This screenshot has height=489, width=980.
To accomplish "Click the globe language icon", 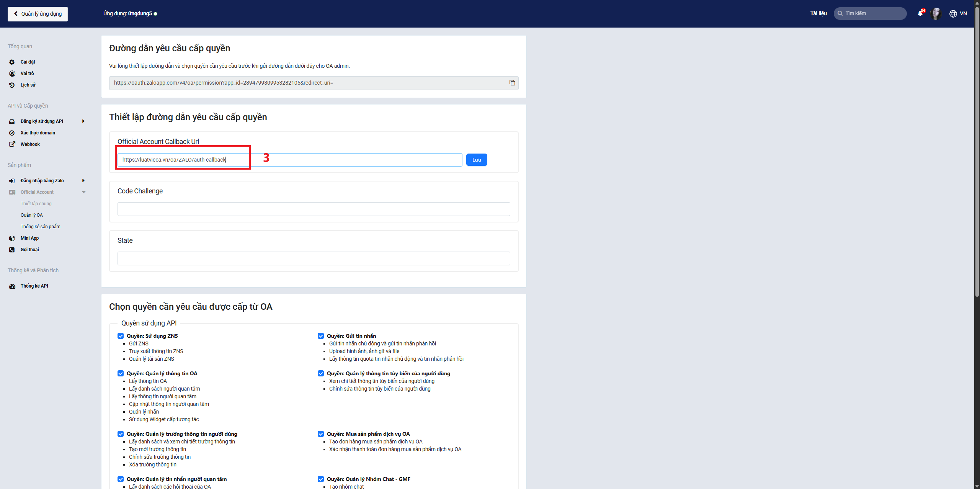I will (x=953, y=13).
